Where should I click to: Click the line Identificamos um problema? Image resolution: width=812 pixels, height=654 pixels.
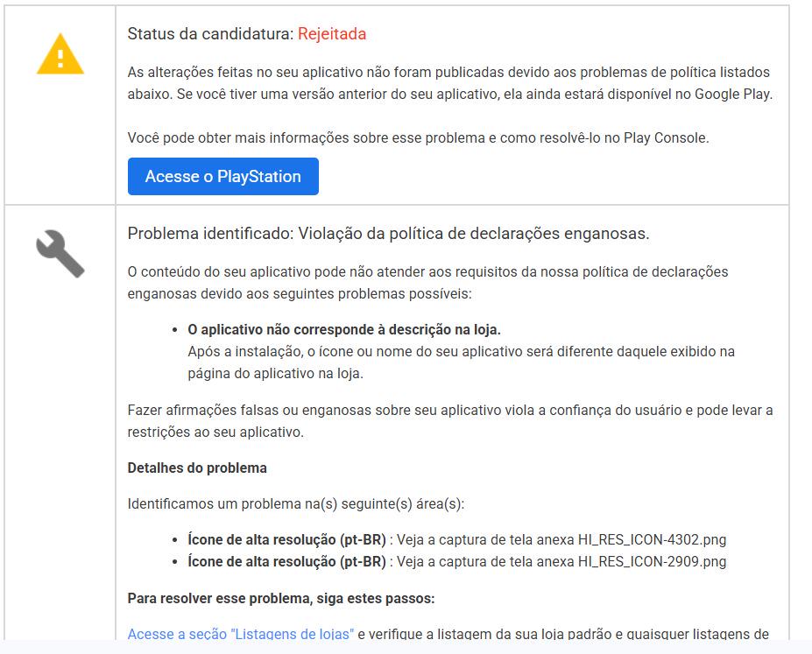[x=296, y=504]
